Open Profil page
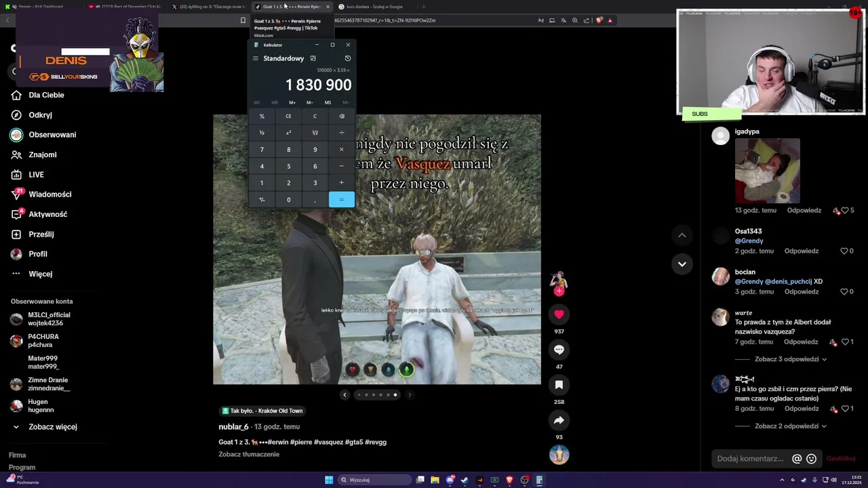 tap(37, 254)
